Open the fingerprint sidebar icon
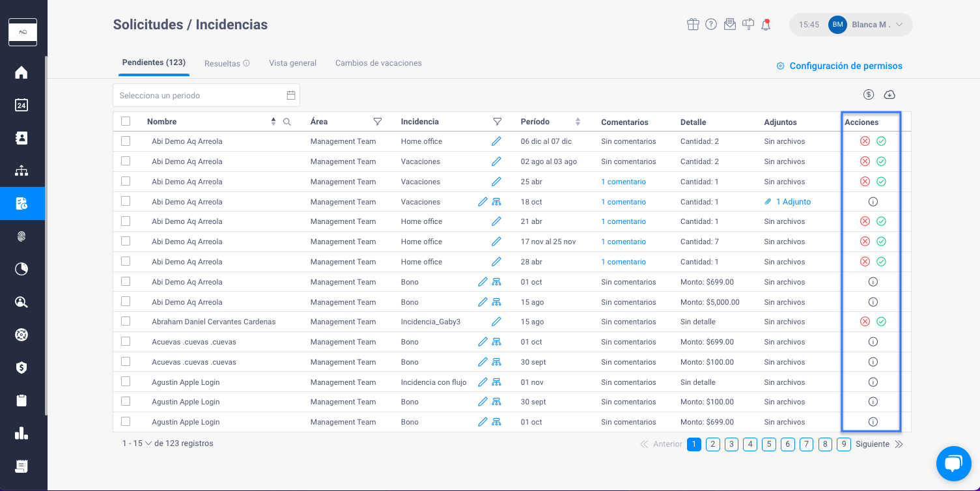Viewport: 980px width, 491px height. 21,236
